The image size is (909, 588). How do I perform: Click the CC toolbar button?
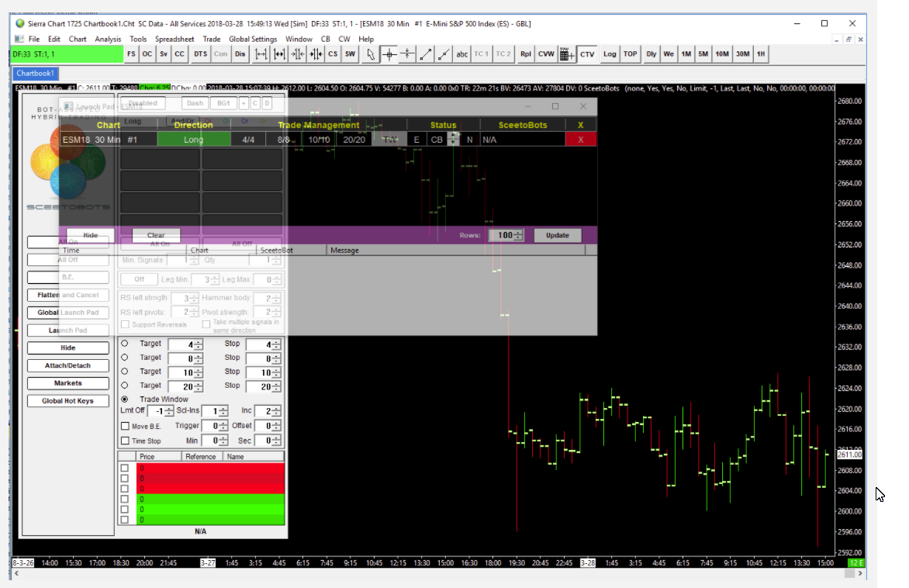tap(180, 54)
